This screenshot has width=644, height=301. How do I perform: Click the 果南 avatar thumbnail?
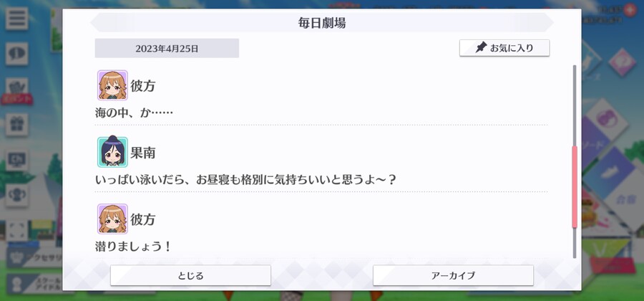pyautogui.click(x=112, y=152)
